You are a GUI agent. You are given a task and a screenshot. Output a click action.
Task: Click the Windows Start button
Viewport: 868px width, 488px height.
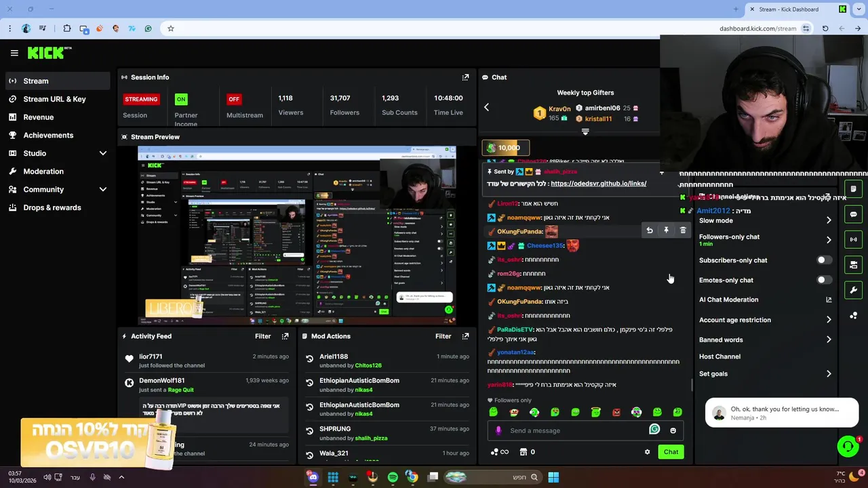click(x=553, y=477)
